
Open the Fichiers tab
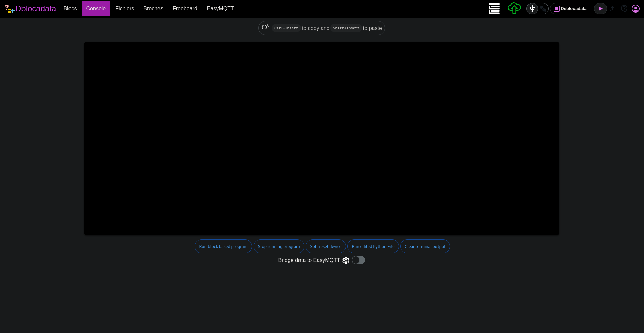[125, 9]
